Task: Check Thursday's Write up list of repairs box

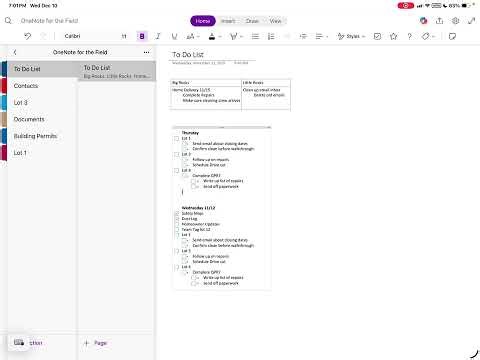Action: pyautogui.click(x=194, y=181)
